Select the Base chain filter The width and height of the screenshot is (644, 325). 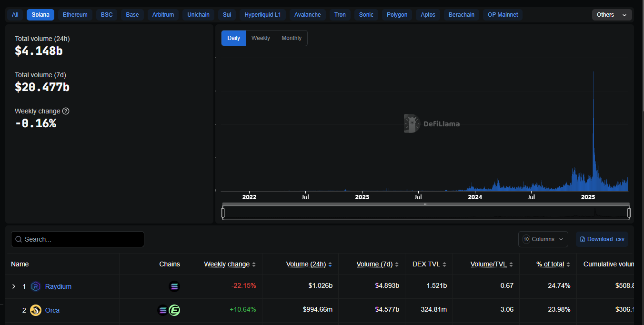132,15
